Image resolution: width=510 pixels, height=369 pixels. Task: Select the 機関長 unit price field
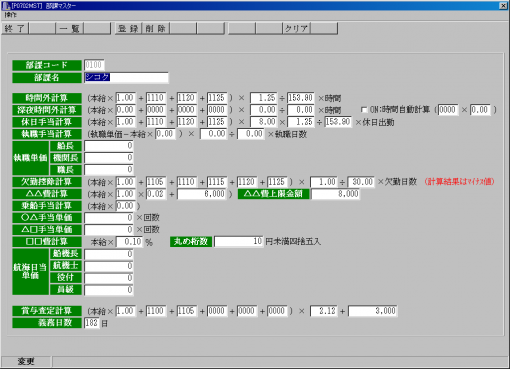(109, 158)
